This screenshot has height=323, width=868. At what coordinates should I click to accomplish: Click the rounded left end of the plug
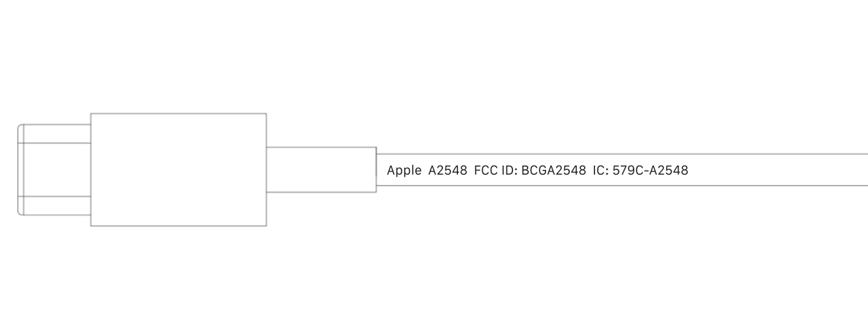click(20, 169)
